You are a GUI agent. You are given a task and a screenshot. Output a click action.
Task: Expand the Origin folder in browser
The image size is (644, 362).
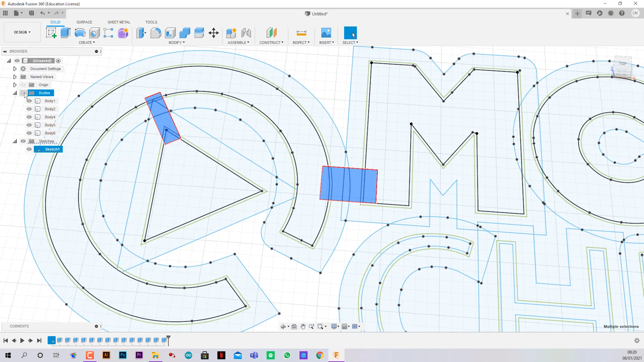coord(15,84)
